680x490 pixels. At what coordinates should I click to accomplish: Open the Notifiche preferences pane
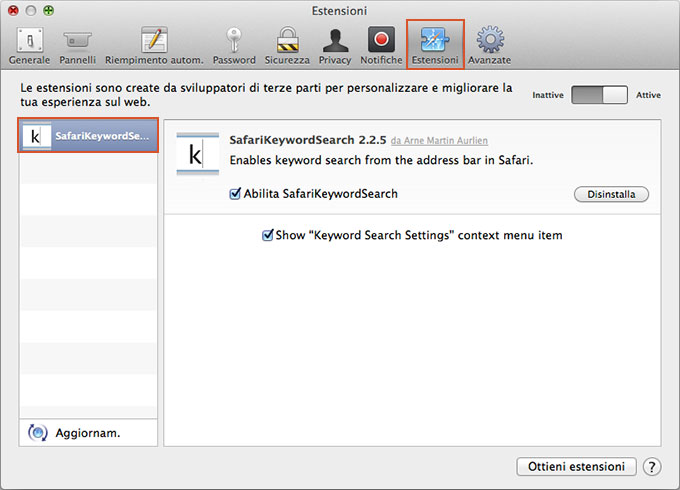click(381, 46)
